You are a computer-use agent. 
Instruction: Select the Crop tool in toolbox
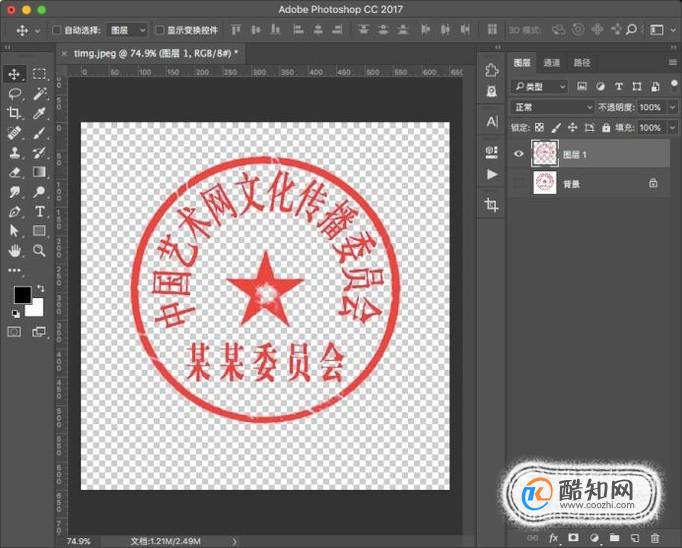coord(14,113)
